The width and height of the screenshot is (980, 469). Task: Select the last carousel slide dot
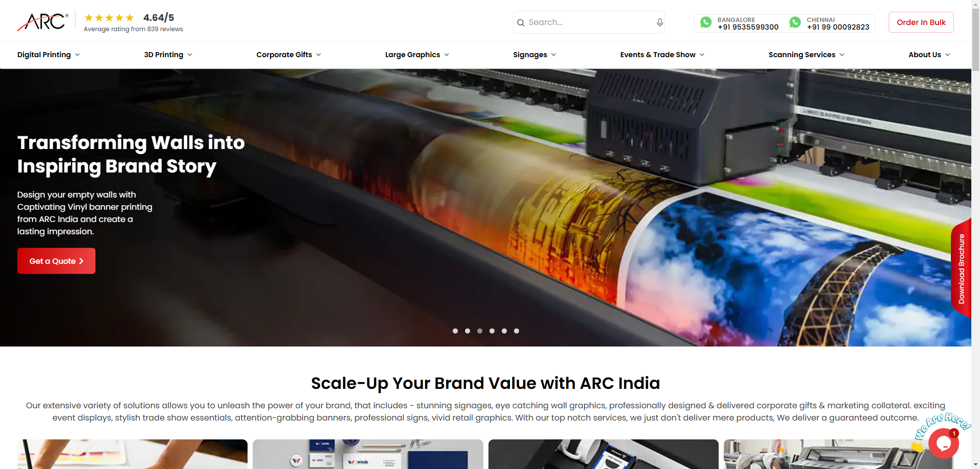coord(517,331)
